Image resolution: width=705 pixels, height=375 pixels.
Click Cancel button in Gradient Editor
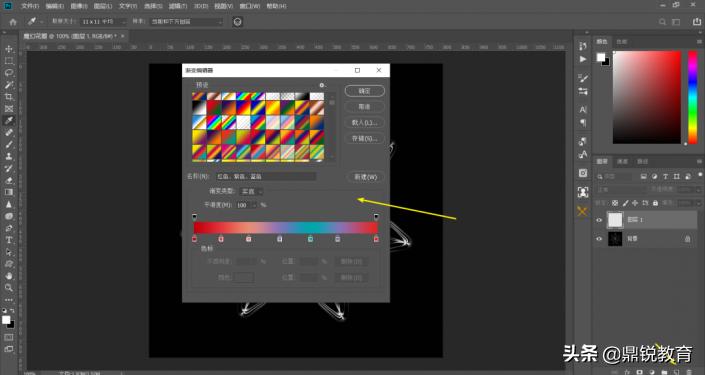(365, 107)
